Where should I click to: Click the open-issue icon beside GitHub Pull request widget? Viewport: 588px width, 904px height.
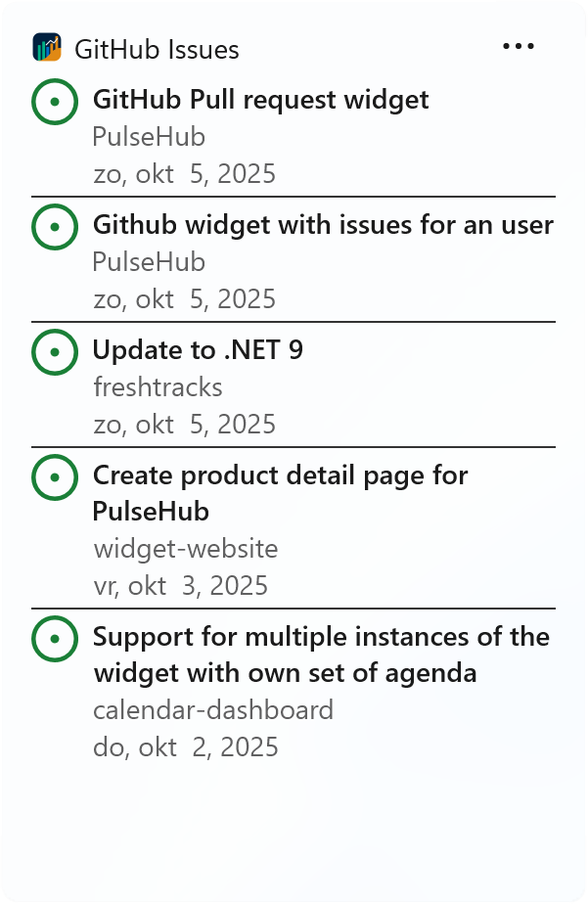[56, 102]
